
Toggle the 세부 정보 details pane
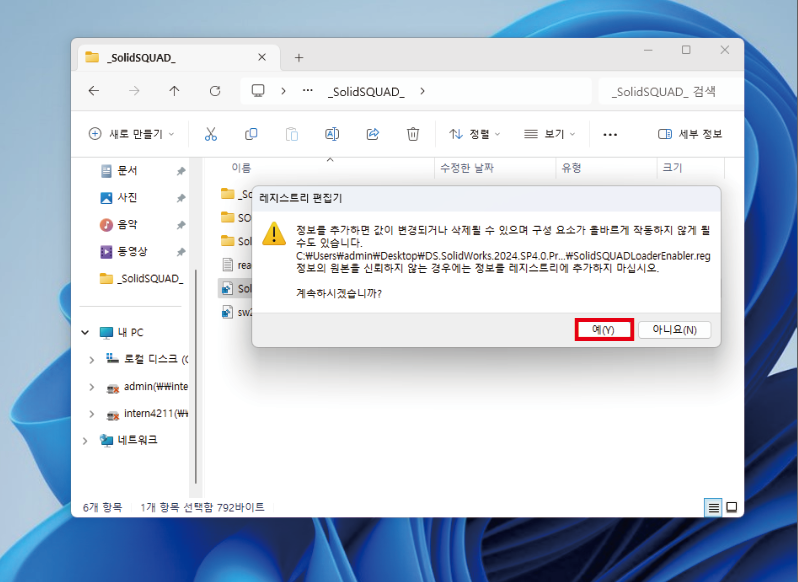[690, 134]
